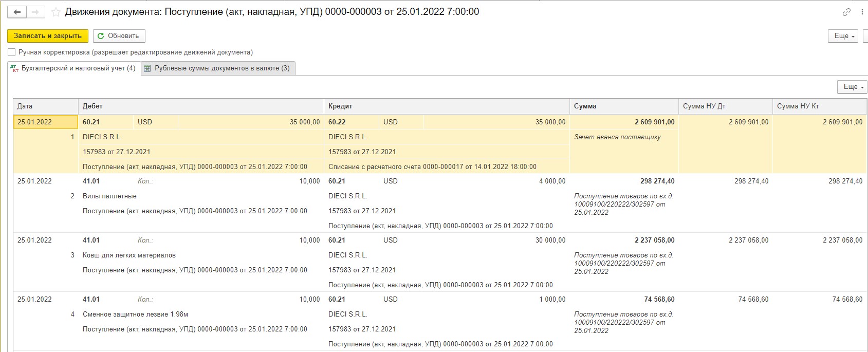The image size is (868, 352).
Task: Select the Вилы паллетные debit entry
Action: click(x=110, y=196)
